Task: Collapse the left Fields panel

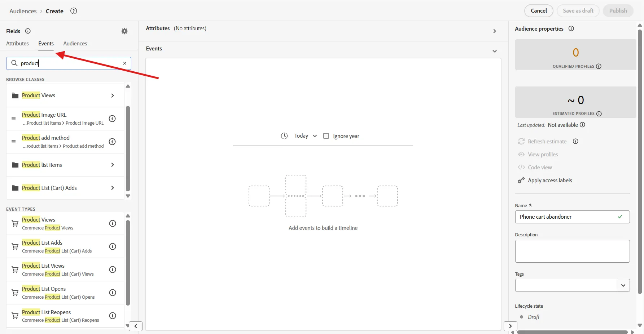Action: [136, 326]
